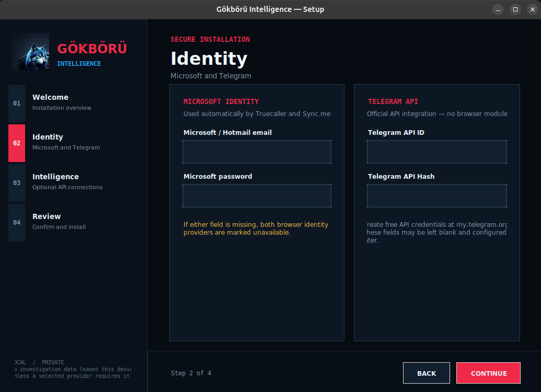Maximize the Setup window
This screenshot has height=392, width=541.
515,9
